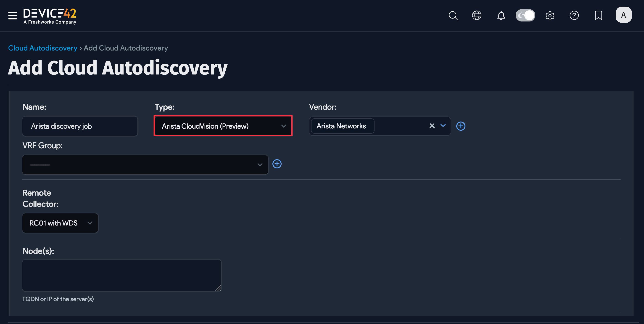Open the settings gear

click(550, 16)
